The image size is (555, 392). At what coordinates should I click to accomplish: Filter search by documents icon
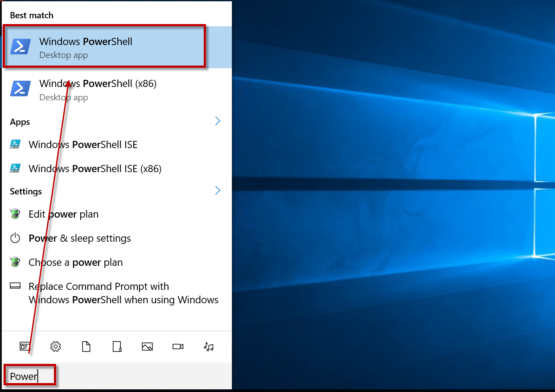pyautogui.click(x=86, y=347)
